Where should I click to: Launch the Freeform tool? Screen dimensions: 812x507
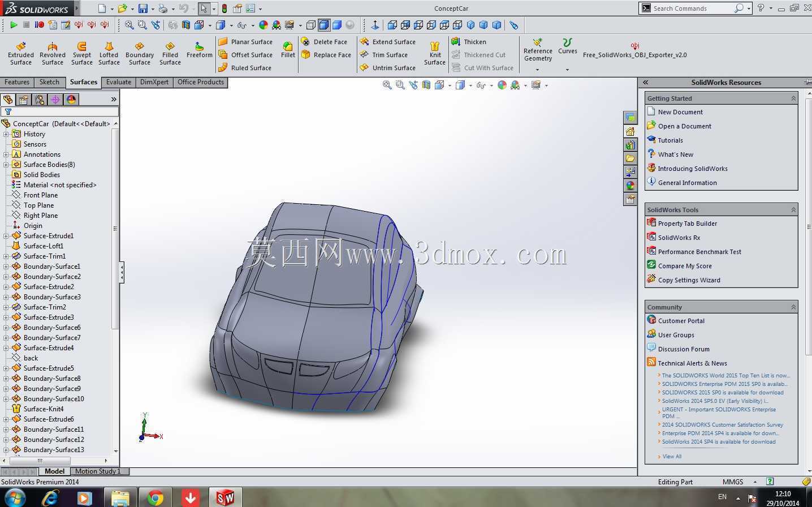[200, 50]
